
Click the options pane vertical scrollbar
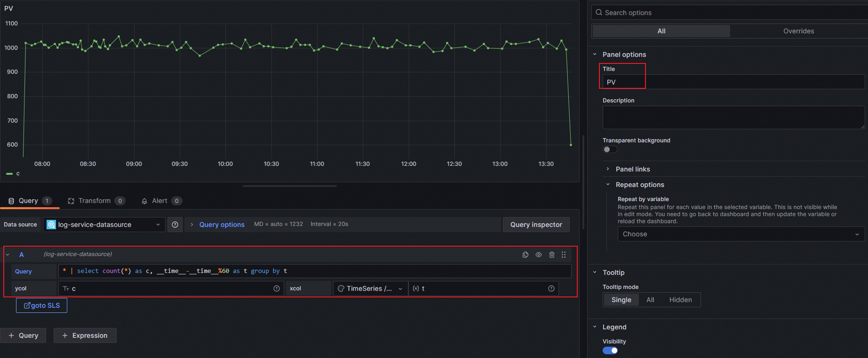point(583,182)
